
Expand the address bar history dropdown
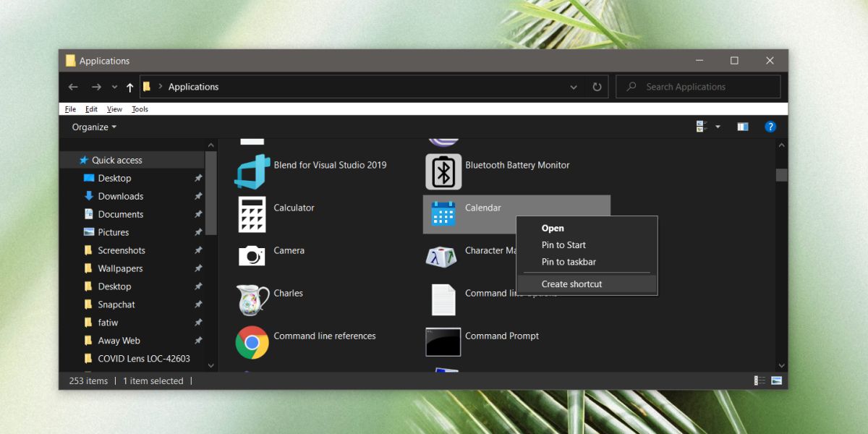tap(574, 87)
